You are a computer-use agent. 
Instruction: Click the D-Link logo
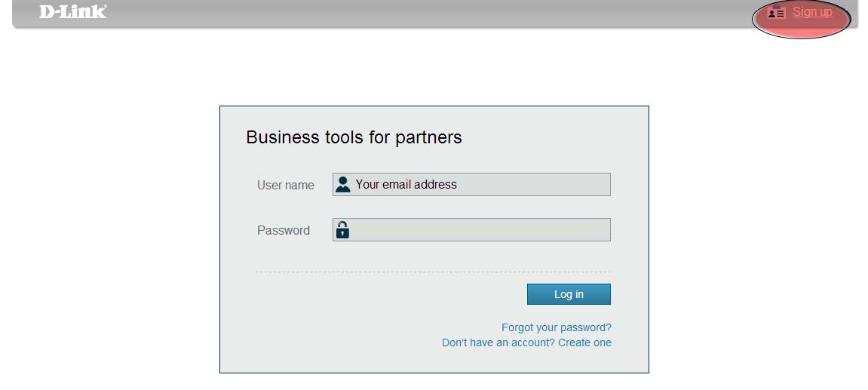tap(73, 11)
